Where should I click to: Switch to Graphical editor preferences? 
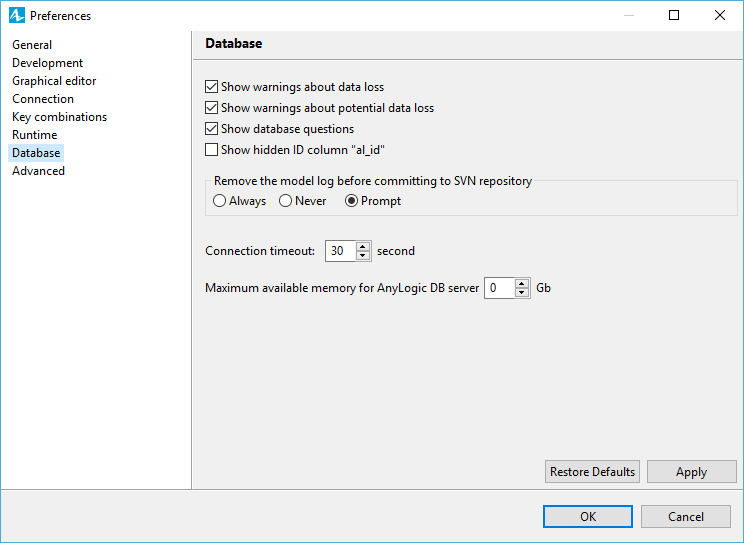[x=54, y=81]
